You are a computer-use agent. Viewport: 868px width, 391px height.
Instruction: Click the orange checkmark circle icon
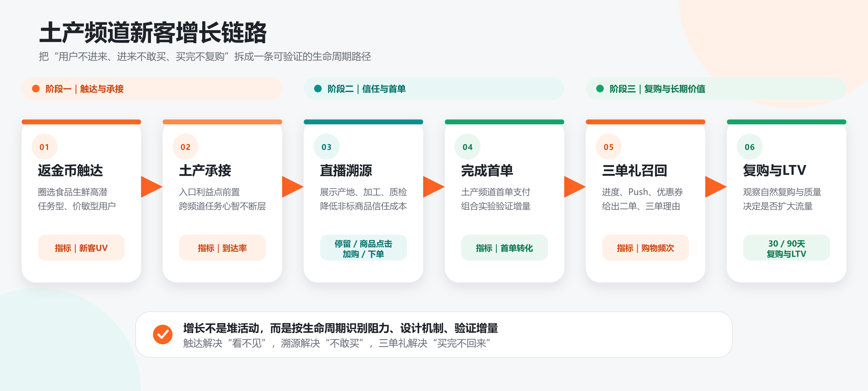tap(163, 334)
